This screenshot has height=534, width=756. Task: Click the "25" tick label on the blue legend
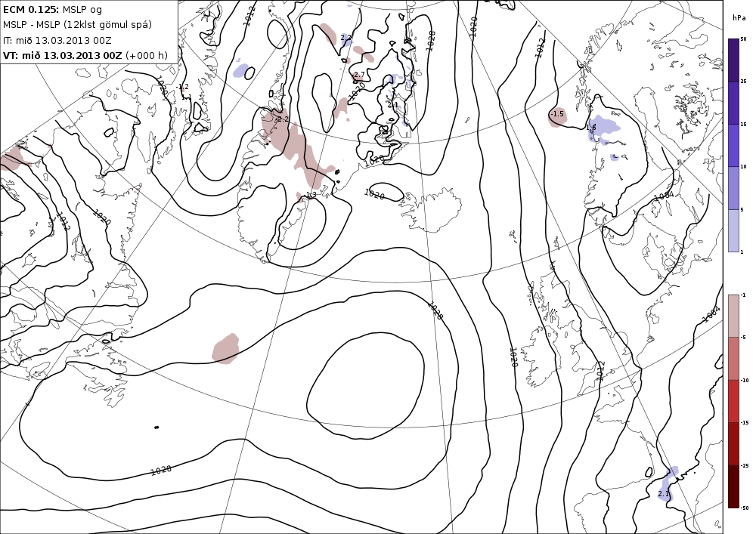point(743,82)
